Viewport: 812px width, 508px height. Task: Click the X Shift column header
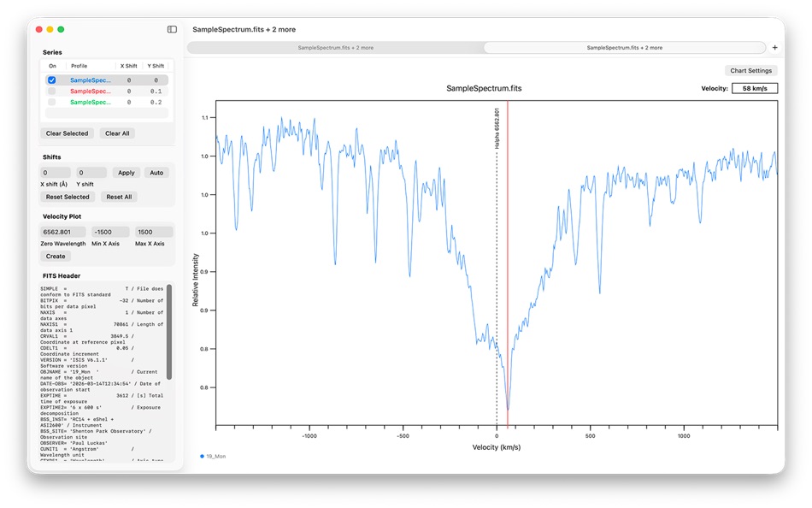128,66
